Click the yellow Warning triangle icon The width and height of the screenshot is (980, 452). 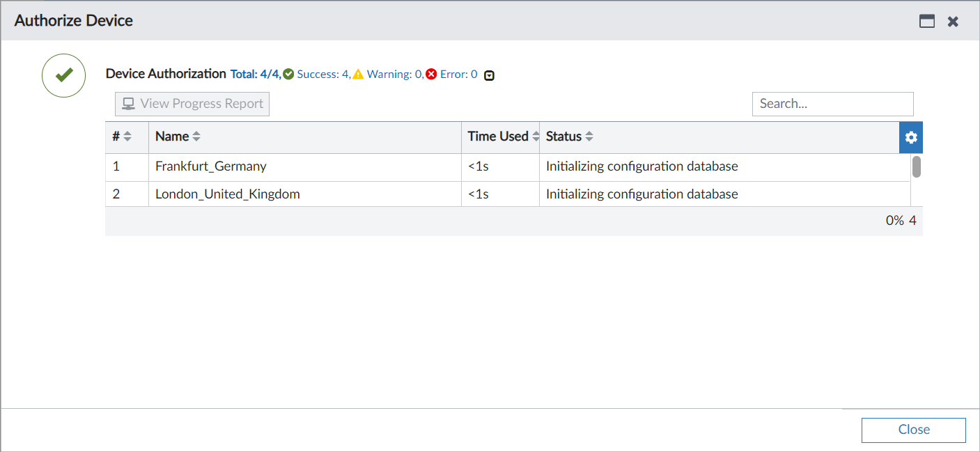tap(358, 73)
